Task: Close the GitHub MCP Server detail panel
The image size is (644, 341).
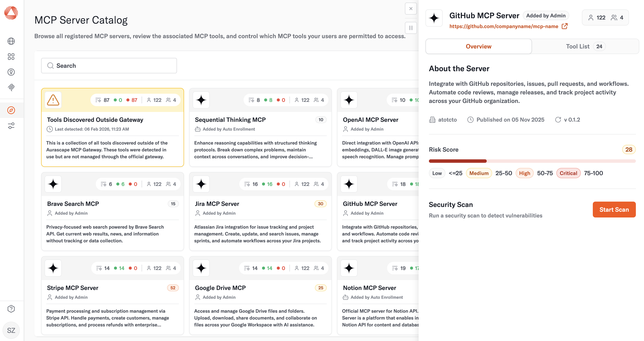Action: [410, 9]
